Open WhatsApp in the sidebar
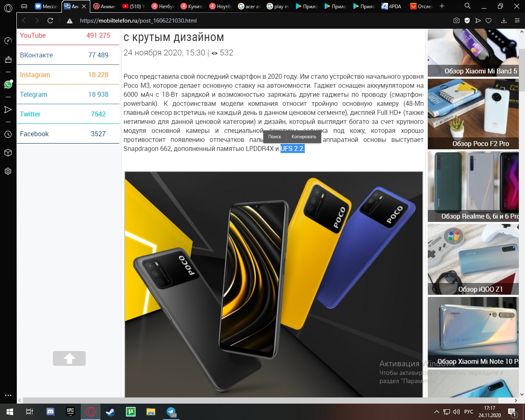The width and height of the screenshot is (525, 420). pos(8,84)
